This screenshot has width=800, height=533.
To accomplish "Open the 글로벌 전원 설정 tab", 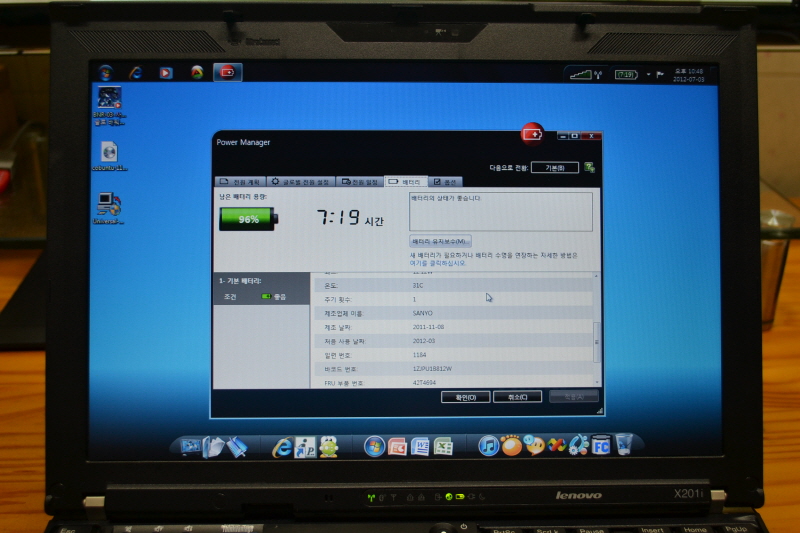I will (299, 182).
